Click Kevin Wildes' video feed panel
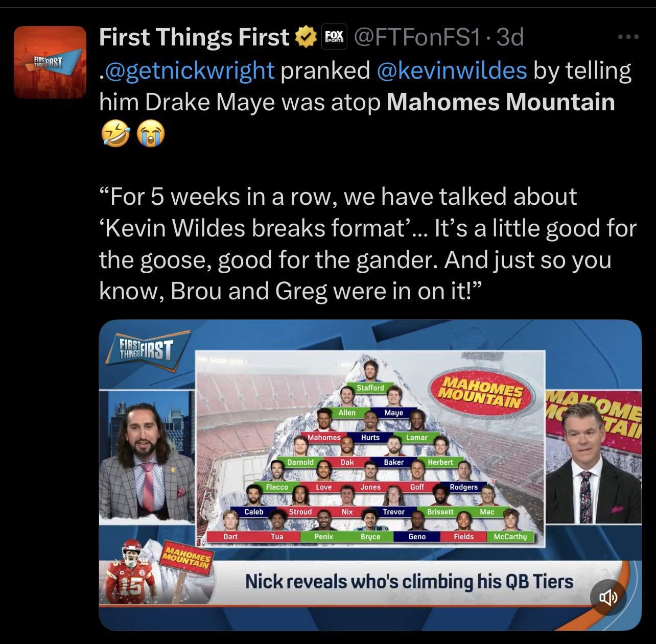The height and width of the screenshot is (644, 656). tap(594, 456)
